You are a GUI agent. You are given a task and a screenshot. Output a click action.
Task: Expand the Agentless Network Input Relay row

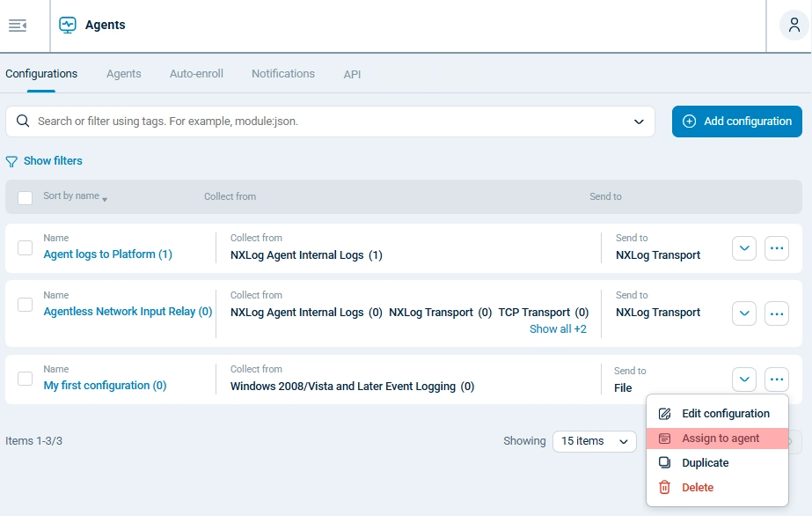(x=743, y=313)
